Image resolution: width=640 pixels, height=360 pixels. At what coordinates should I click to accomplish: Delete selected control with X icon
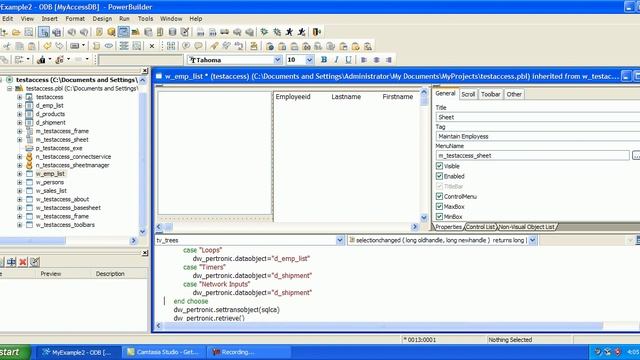tap(152, 46)
